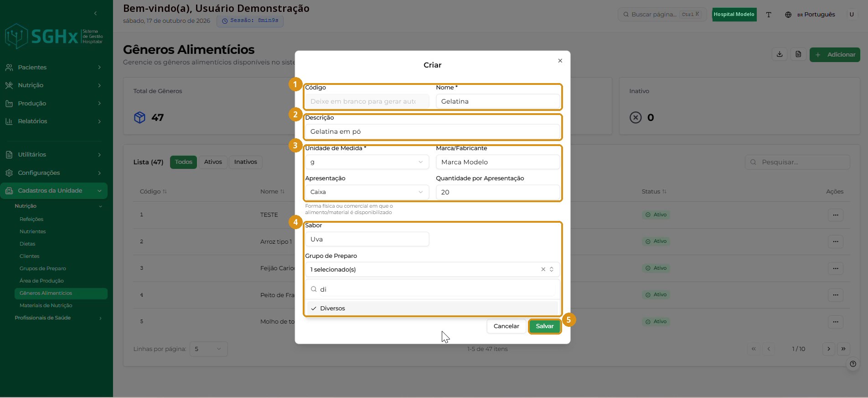Viewport: 868px width, 398px height.
Task: Open Gêneros Alimentícios sidebar item
Action: click(61, 293)
